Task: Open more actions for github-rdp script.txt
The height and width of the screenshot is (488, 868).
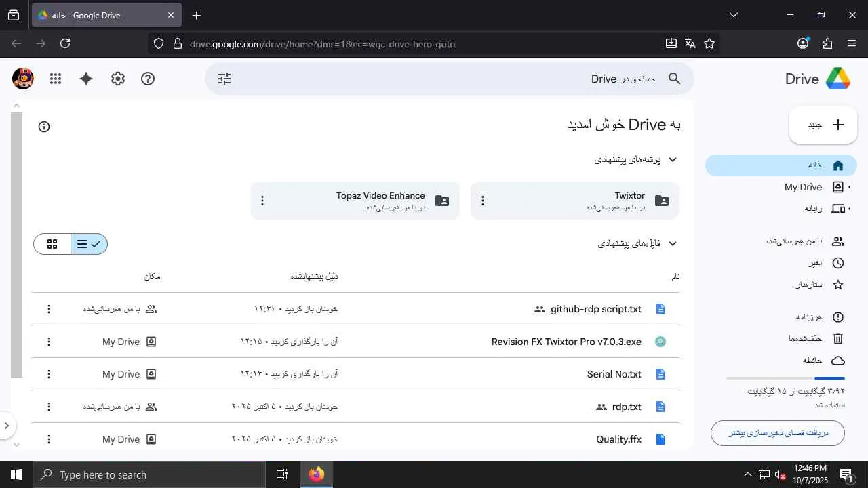Action: coord(48,309)
